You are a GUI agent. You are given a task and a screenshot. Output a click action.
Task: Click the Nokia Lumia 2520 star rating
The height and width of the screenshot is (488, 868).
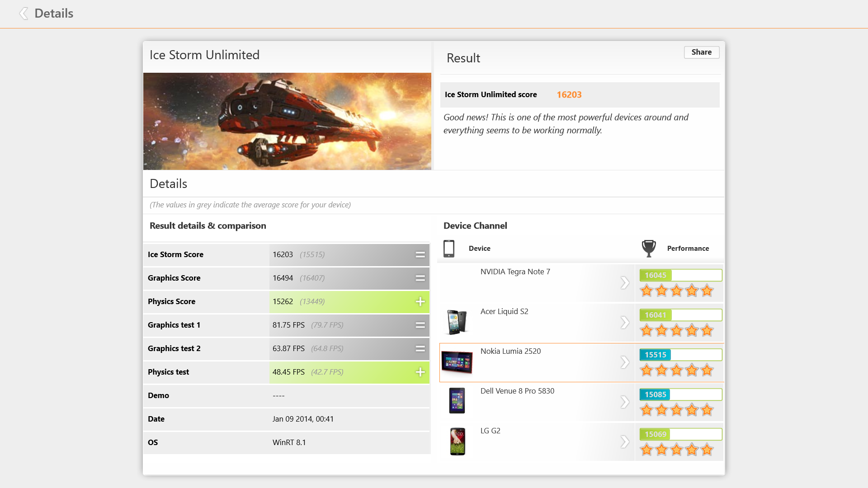pos(677,370)
